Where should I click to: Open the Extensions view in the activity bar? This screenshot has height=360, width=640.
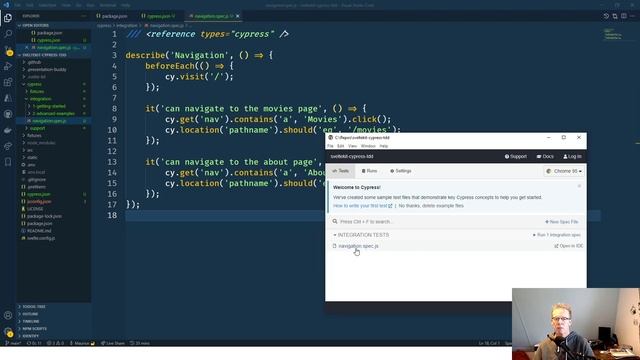click(x=8, y=82)
